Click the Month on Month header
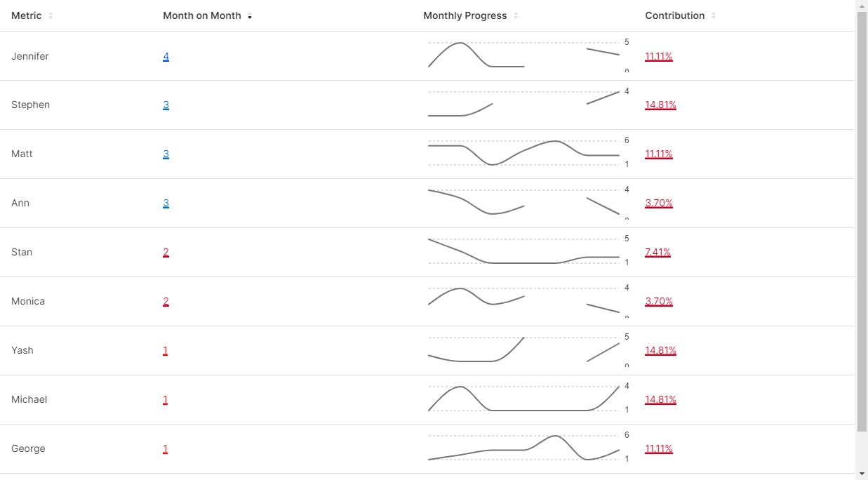The image size is (868, 480). click(202, 15)
